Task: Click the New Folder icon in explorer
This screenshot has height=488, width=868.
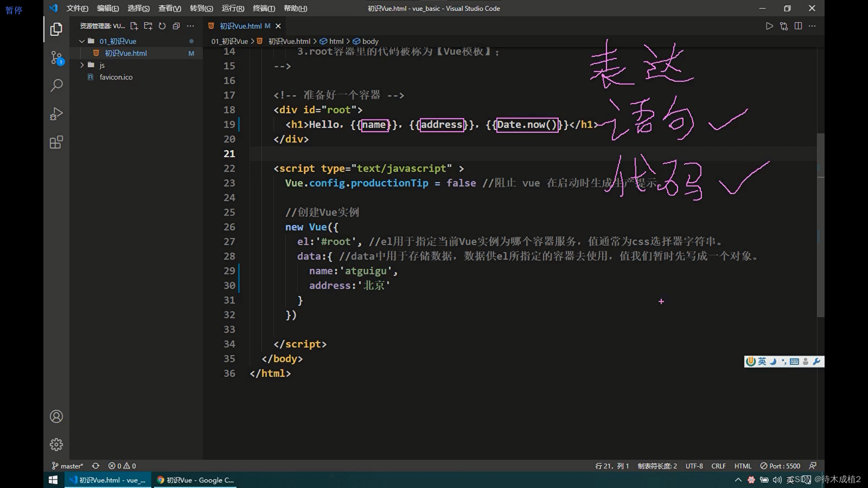Action: (x=148, y=26)
